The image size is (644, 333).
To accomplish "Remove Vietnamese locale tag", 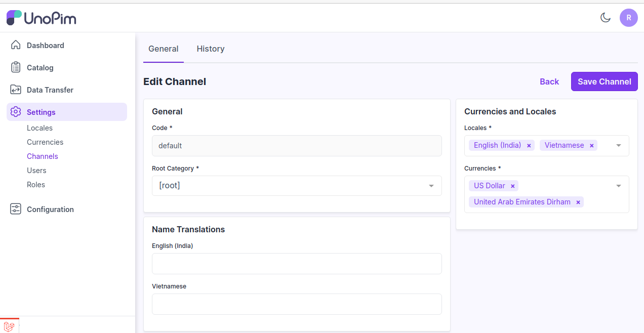I will coord(591,146).
